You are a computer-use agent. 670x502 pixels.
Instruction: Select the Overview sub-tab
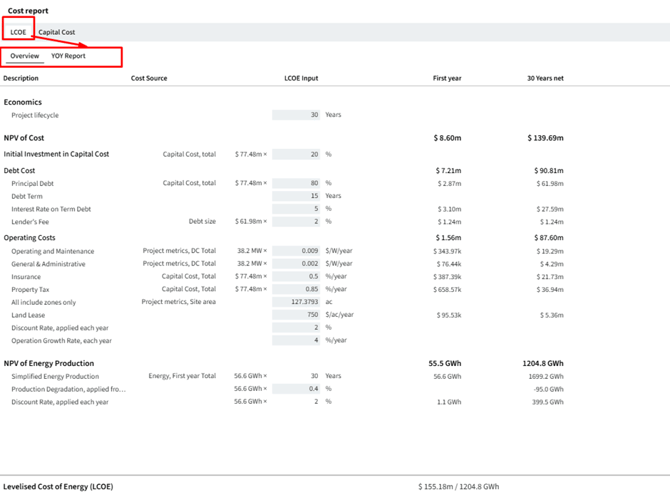click(x=25, y=56)
